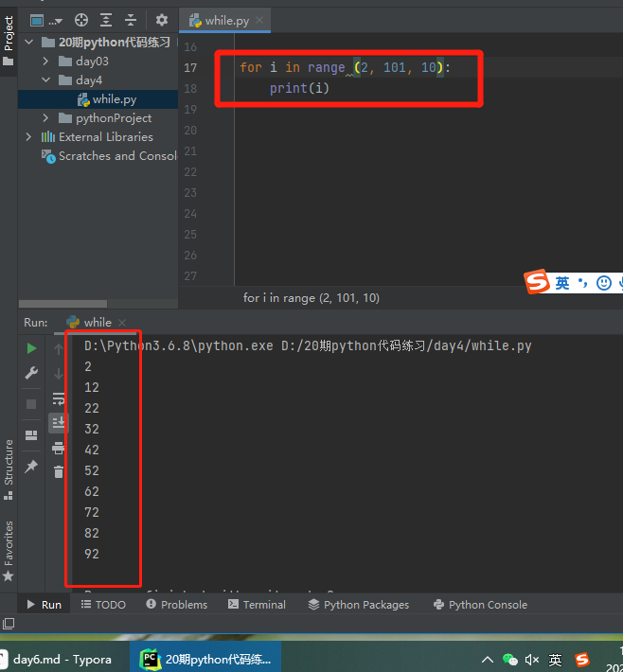Open the Run tool window button
The image size is (623, 672).
click(44, 605)
